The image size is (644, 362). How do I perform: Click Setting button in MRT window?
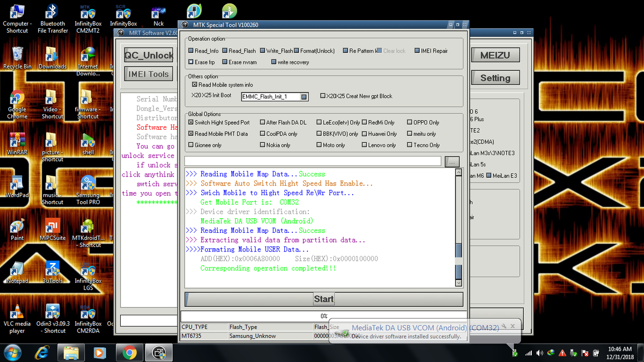point(495,78)
